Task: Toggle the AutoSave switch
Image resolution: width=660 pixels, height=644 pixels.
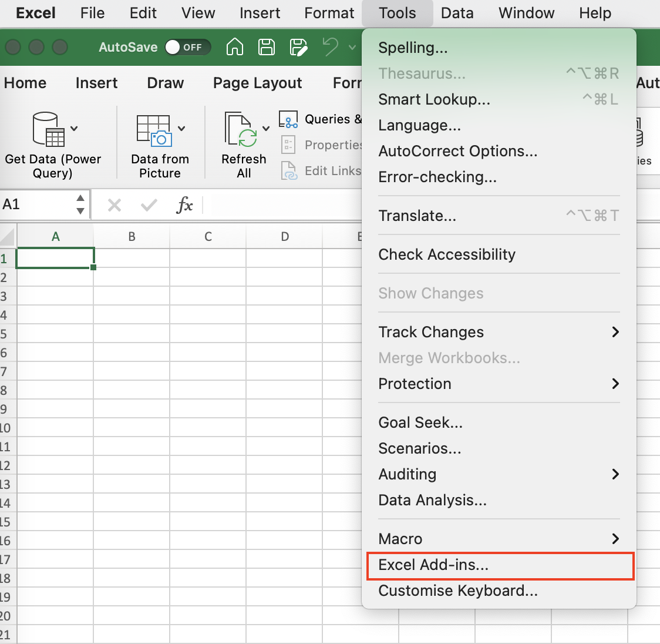Action: tap(188, 47)
